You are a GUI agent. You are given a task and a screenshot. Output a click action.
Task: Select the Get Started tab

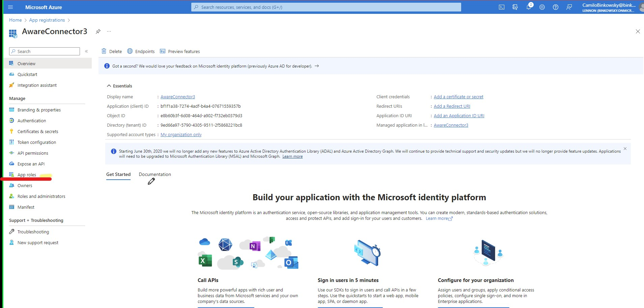tap(118, 174)
